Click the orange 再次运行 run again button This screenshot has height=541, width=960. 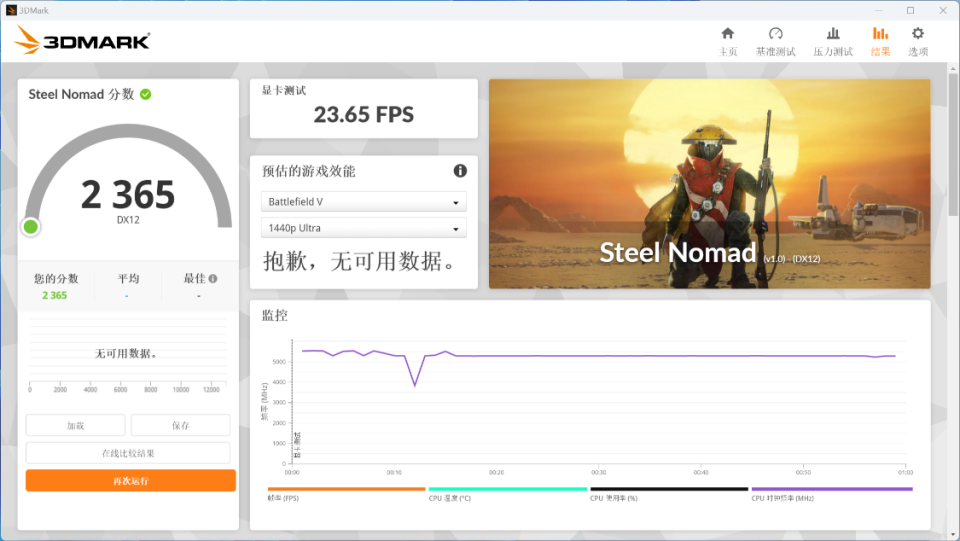point(130,481)
